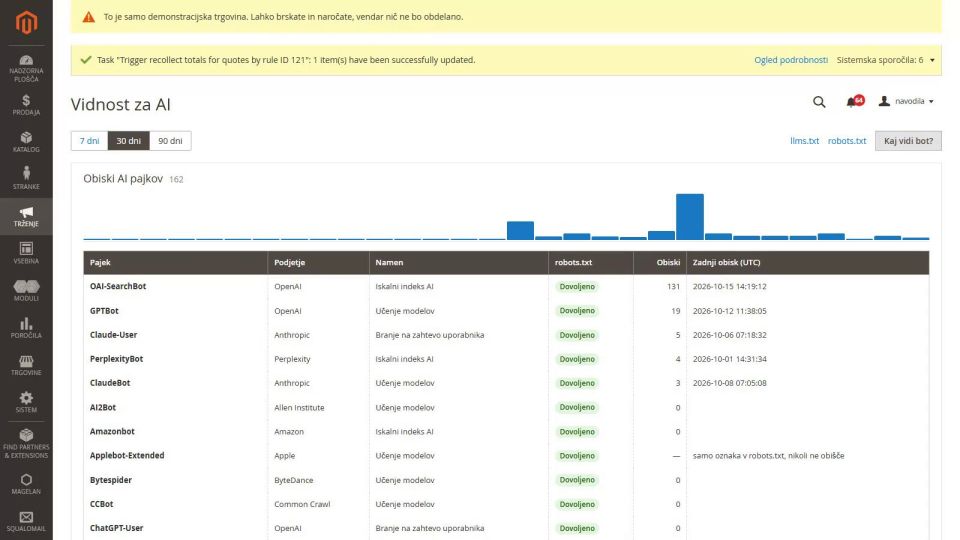Click the Magento logo icon
The image size is (960, 540).
coord(26,23)
